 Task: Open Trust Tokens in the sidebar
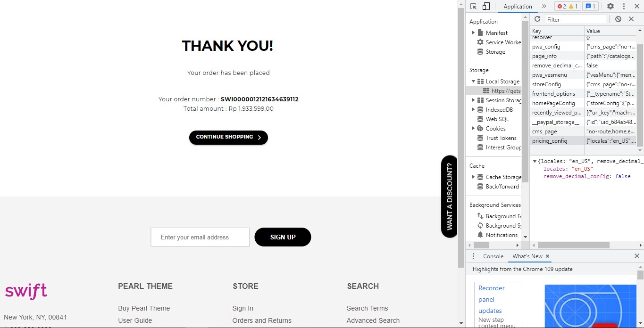[501, 138]
